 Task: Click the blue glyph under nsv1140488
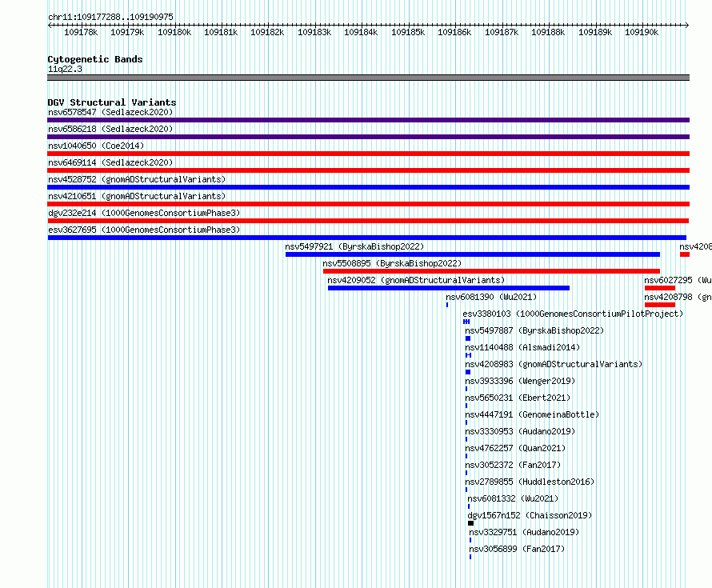tap(468, 355)
